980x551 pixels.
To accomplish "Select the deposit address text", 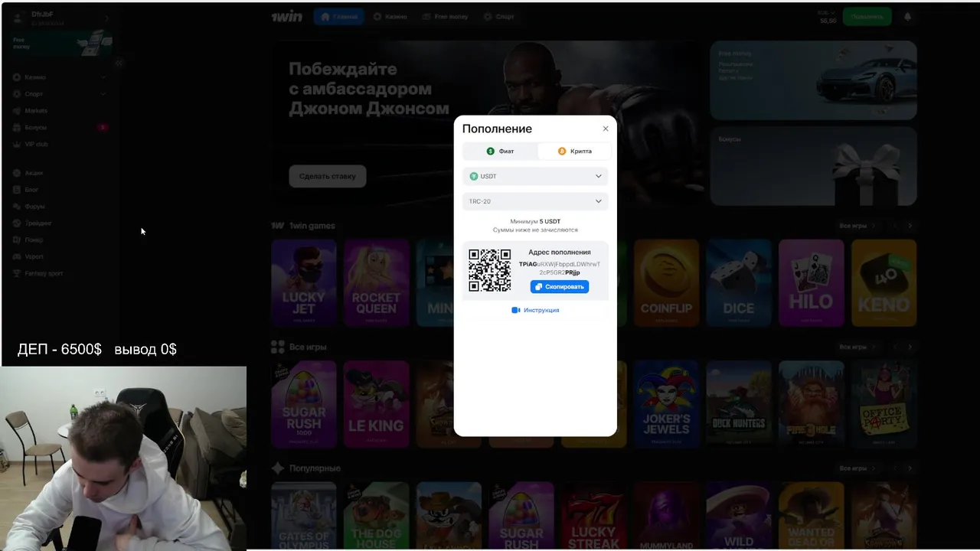I will pos(560,268).
